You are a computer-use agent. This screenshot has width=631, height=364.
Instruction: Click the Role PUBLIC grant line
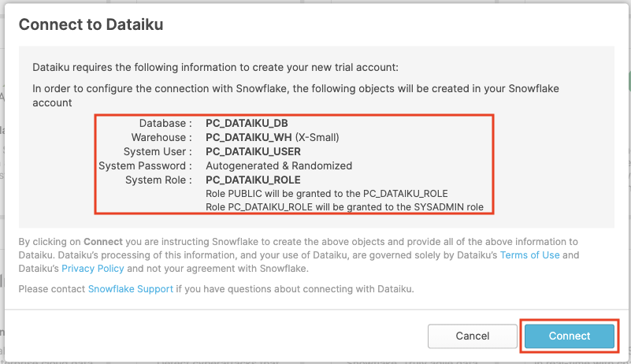[327, 193]
